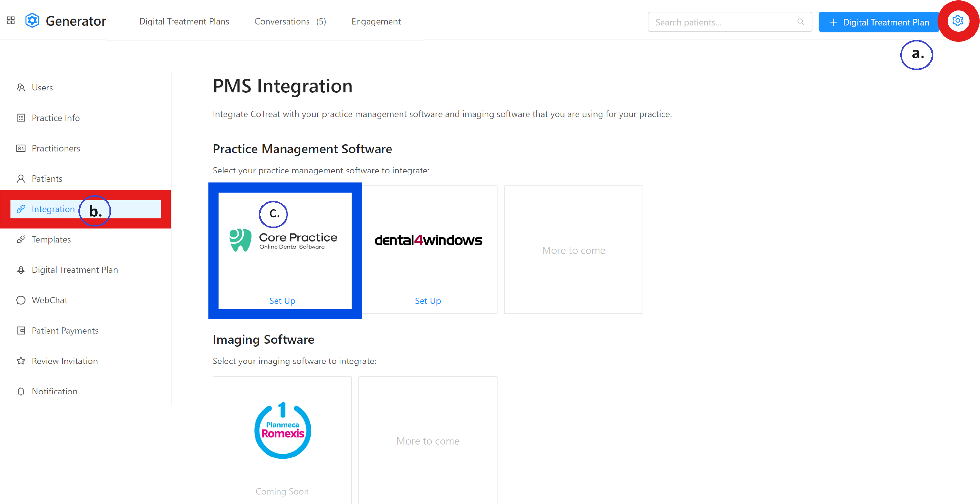Select the Practice Info sidebar icon

(x=21, y=118)
